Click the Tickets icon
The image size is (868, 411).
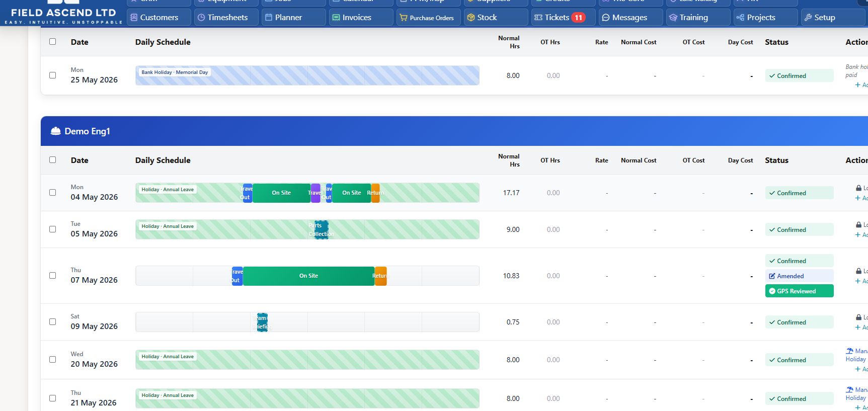click(x=538, y=18)
